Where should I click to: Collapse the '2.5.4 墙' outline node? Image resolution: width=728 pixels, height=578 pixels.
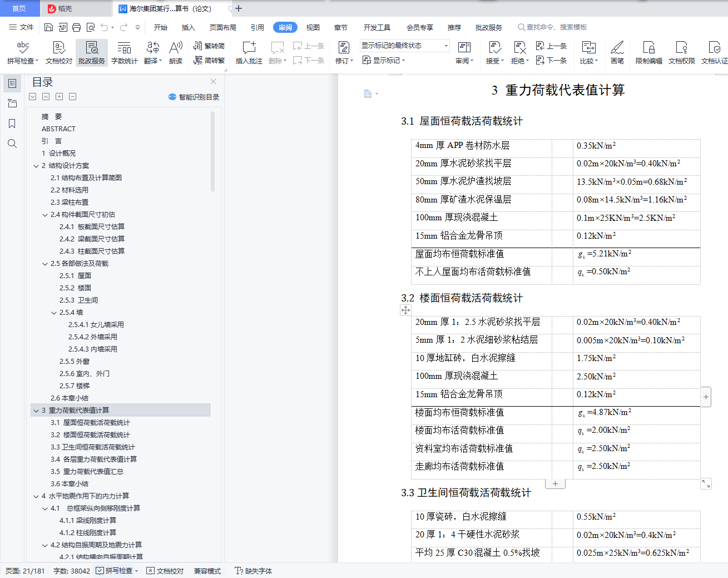point(54,313)
